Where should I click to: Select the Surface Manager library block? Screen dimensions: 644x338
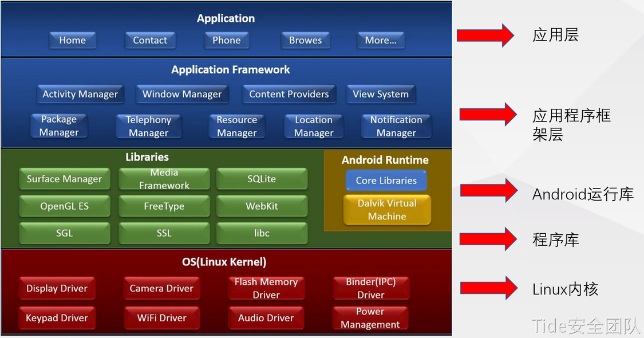point(64,179)
